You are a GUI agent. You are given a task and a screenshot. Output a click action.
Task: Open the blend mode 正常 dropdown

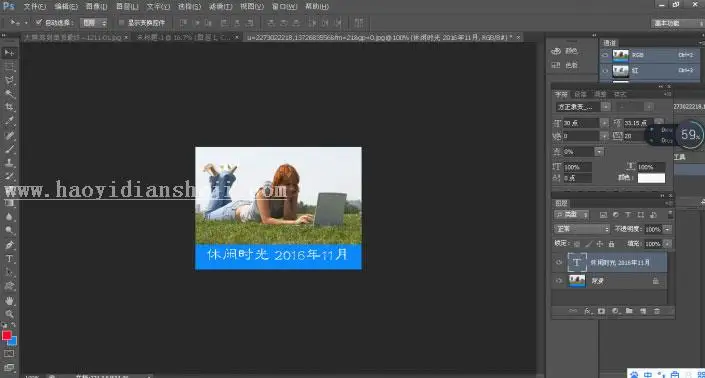(582, 229)
